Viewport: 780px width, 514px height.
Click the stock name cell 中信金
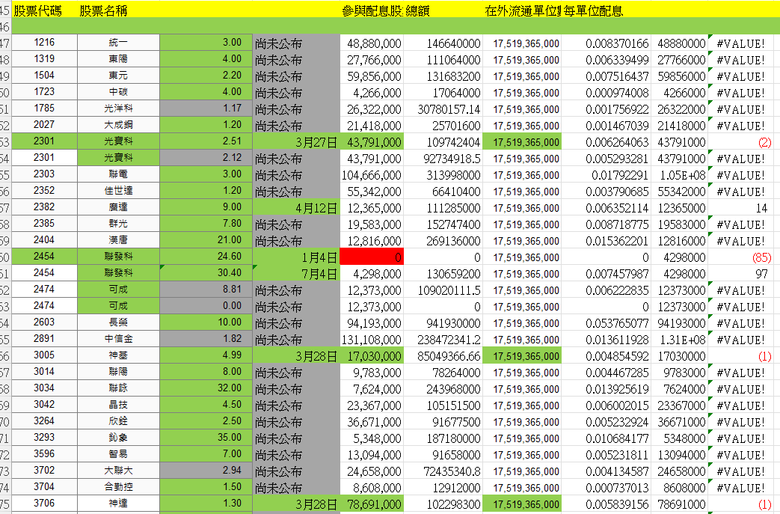tap(118, 339)
